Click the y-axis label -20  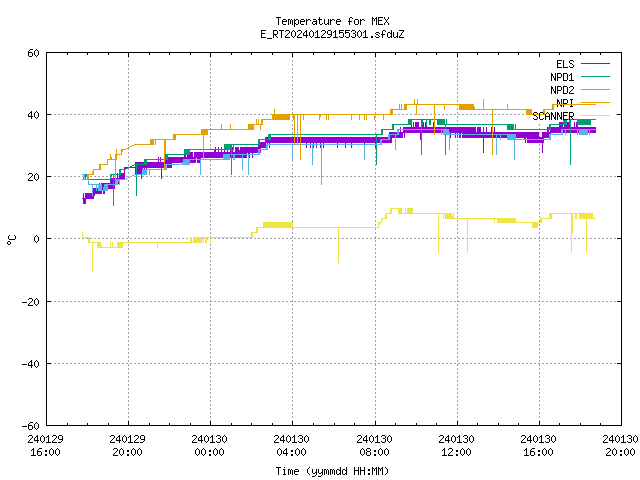[31, 302]
